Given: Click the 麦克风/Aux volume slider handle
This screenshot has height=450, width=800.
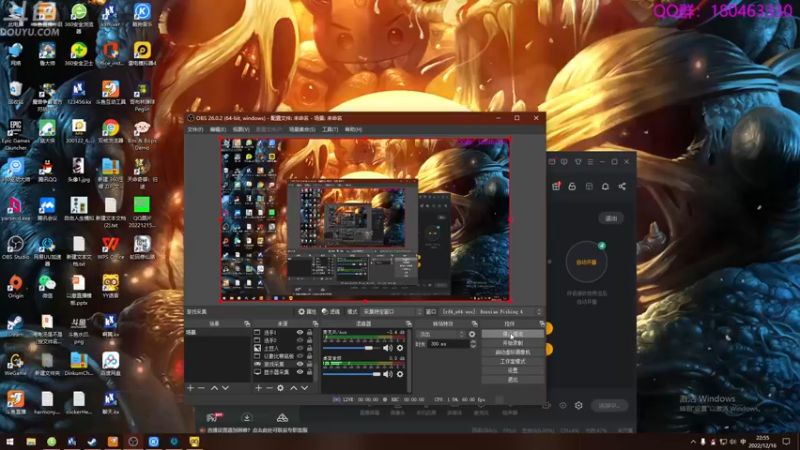Looking at the screenshot, I should point(368,348).
